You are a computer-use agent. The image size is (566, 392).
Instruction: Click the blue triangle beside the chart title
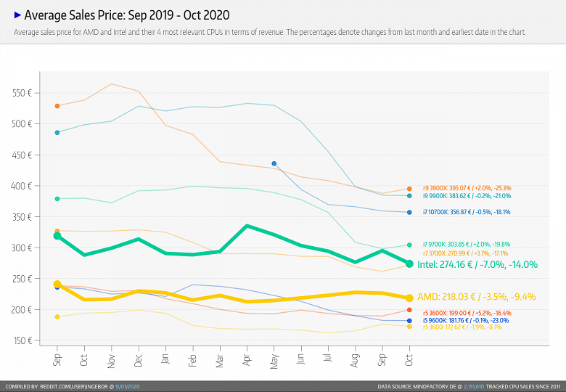(x=17, y=14)
